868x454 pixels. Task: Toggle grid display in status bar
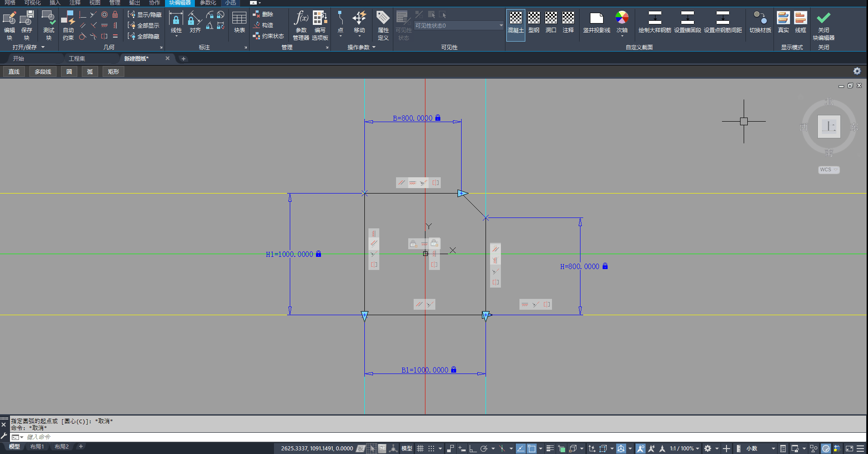[x=420, y=449]
